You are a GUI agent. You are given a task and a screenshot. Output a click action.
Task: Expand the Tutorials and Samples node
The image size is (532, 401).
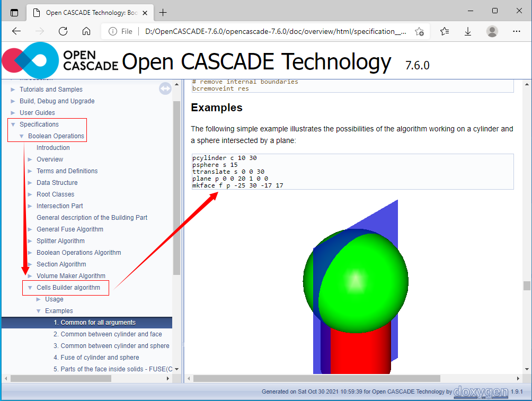pyautogui.click(x=13, y=90)
